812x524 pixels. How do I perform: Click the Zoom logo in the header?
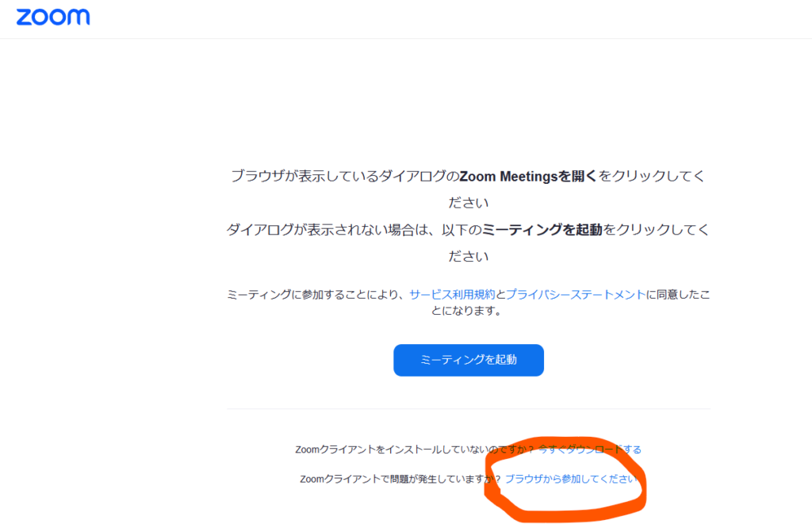(x=53, y=17)
